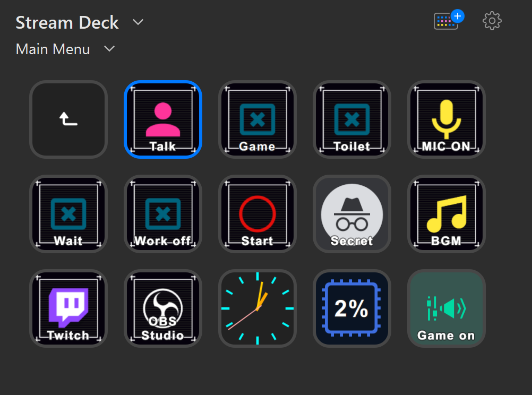
Task: Toggle the BGM music note key
Action: pos(447,214)
